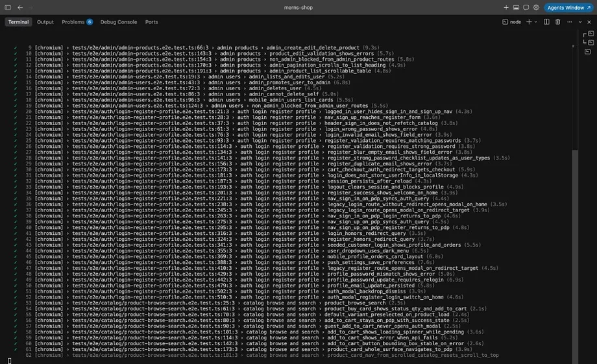The height and width of the screenshot is (364, 597).
Task: Click the node terminal profile label
Action: pos(512,22)
